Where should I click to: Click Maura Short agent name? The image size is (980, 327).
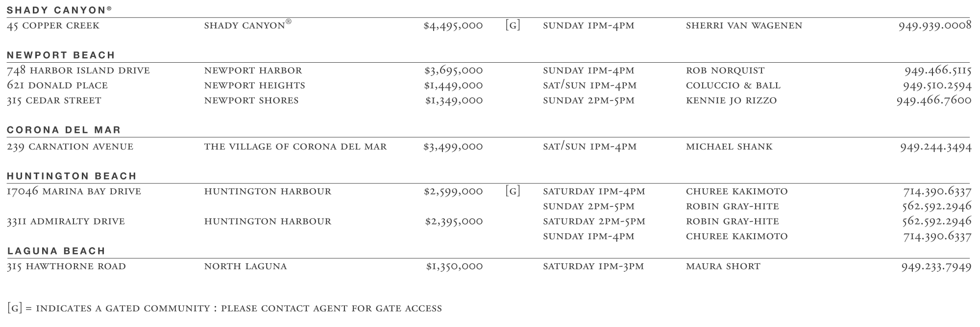pos(723,267)
